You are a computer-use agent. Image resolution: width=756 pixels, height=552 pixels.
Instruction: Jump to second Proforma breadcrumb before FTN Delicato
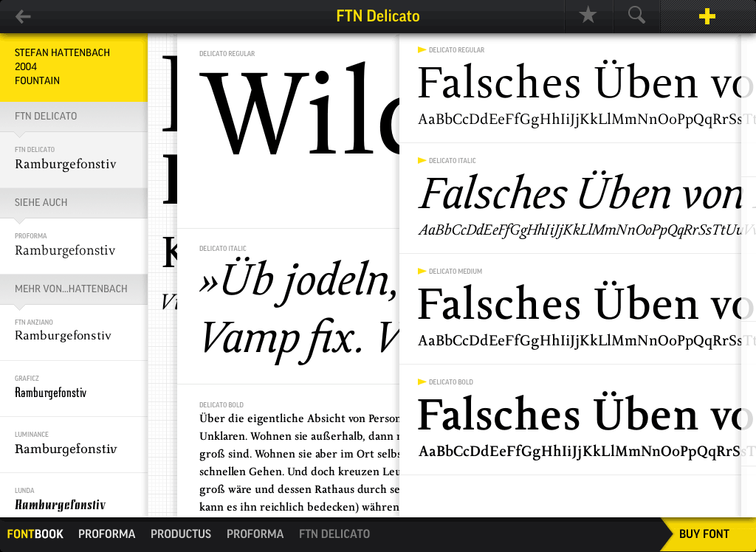[x=255, y=534]
